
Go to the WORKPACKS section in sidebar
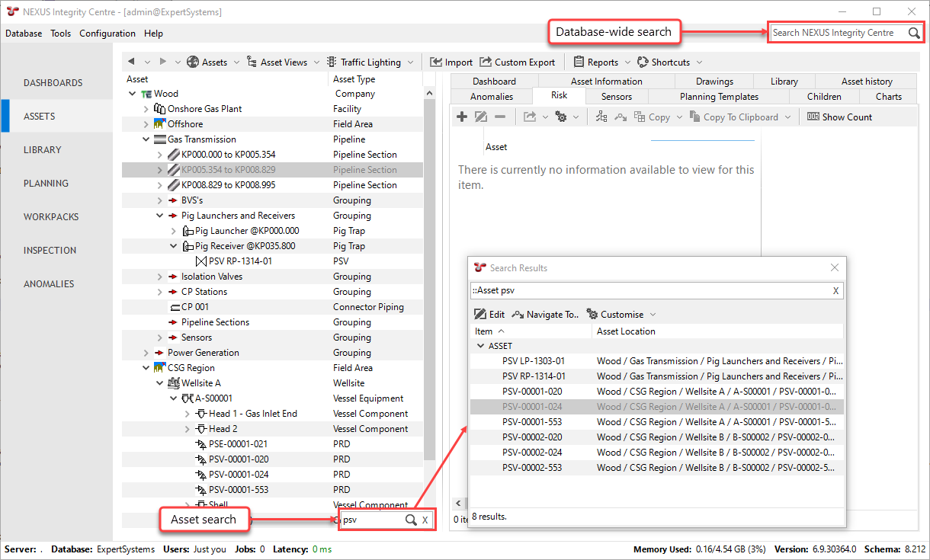coord(51,216)
